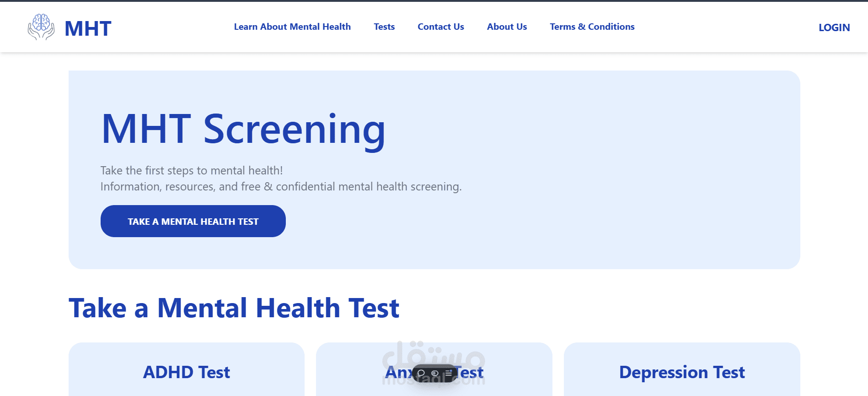Image resolution: width=868 pixels, height=396 pixels.
Task: Toggle the eye switch in floating toolbar
Action: pos(435,374)
